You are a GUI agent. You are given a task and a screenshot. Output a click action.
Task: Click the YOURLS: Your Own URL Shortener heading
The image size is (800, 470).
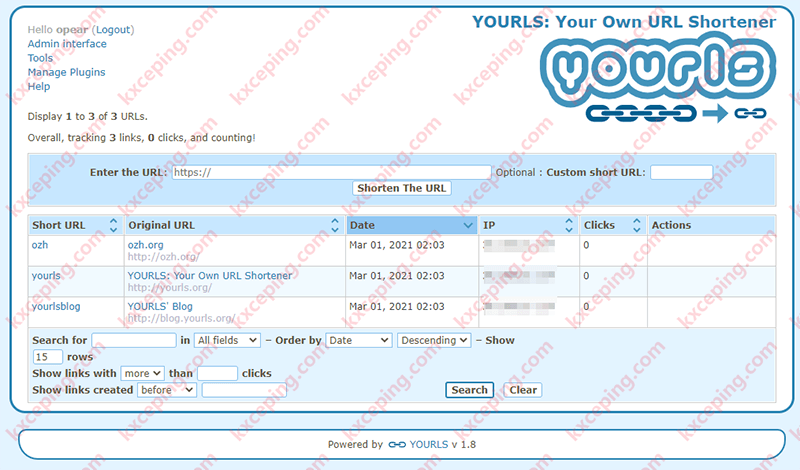click(624, 22)
